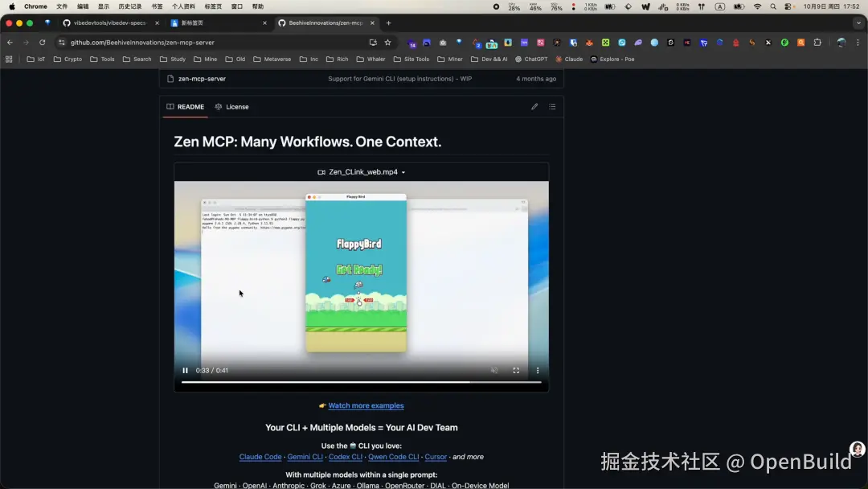The height and width of the screenshot is (489, 868).
Task: Open the README outline list icon
Action: coord(552,107)
